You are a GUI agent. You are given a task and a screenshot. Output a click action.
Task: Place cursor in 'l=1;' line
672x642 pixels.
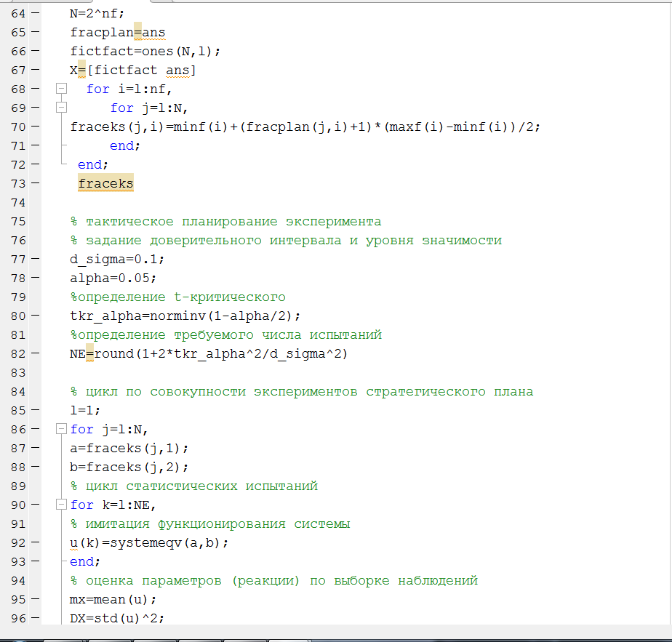point(85,411)
